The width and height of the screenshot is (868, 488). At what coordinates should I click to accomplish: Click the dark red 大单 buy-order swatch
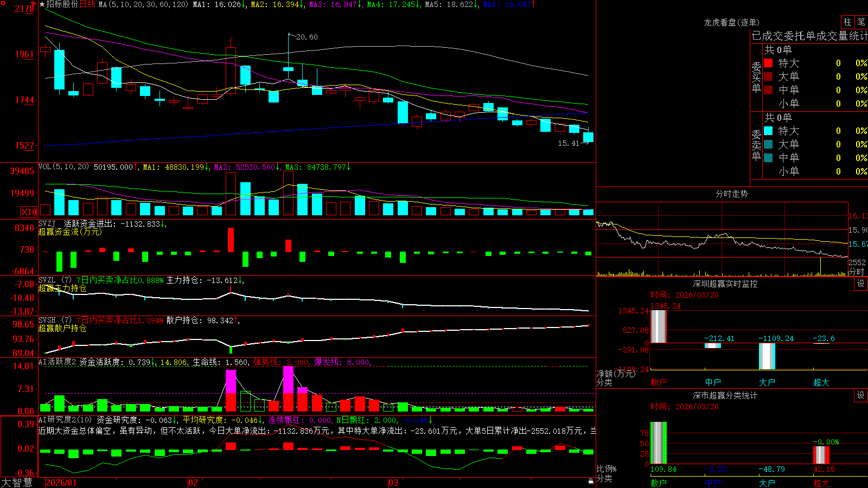coord(768,76)
